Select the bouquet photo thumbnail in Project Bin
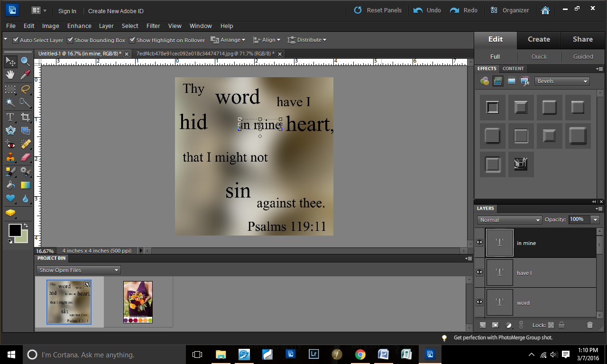 click(x=138, y=302)
